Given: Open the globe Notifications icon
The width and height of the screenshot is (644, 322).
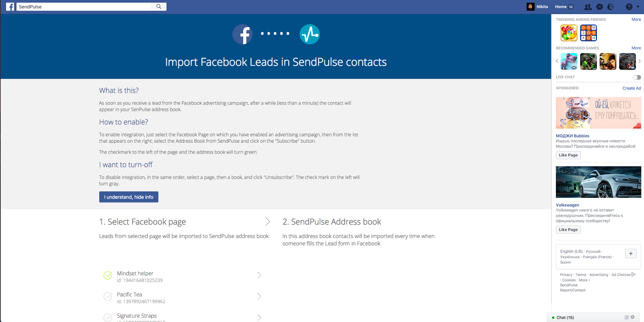Looking at the screenshot, I should pos(611,7).
